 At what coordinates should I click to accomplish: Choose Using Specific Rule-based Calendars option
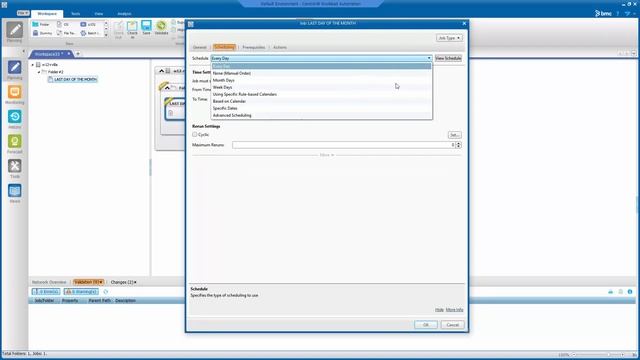[x=322, y=94]
